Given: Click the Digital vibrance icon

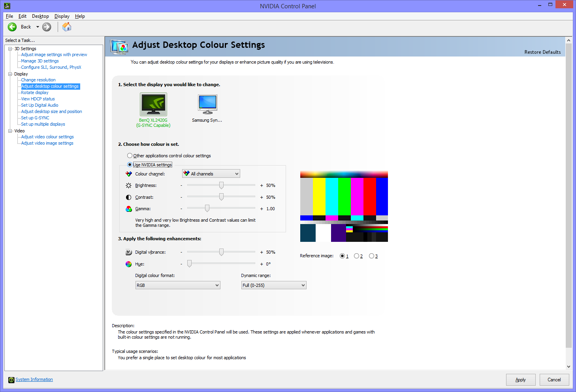Looking at the screenshot, I should 128,252.
